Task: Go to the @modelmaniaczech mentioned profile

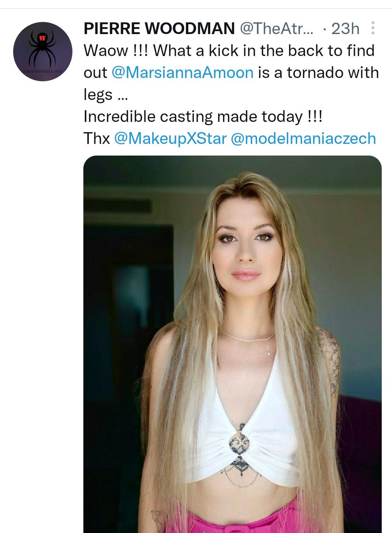Action: [303, 138]
